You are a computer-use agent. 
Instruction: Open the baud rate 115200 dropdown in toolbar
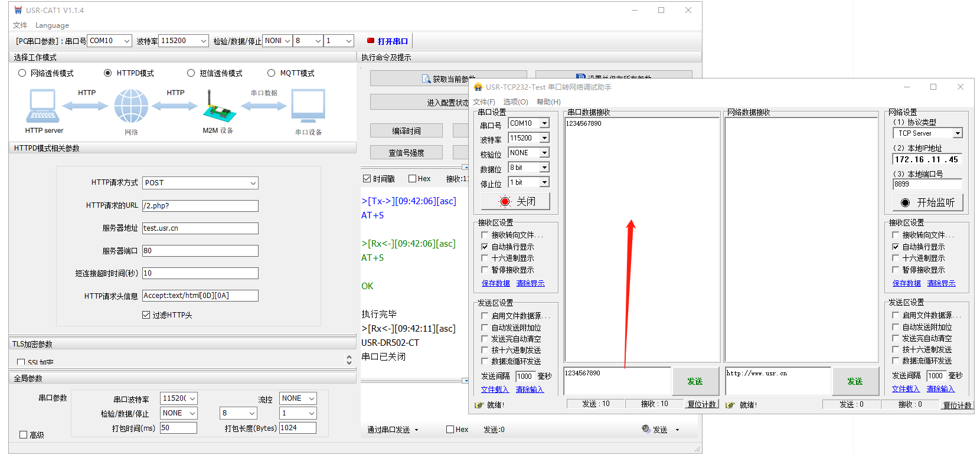pyautogui.click(x=204, y=41)
